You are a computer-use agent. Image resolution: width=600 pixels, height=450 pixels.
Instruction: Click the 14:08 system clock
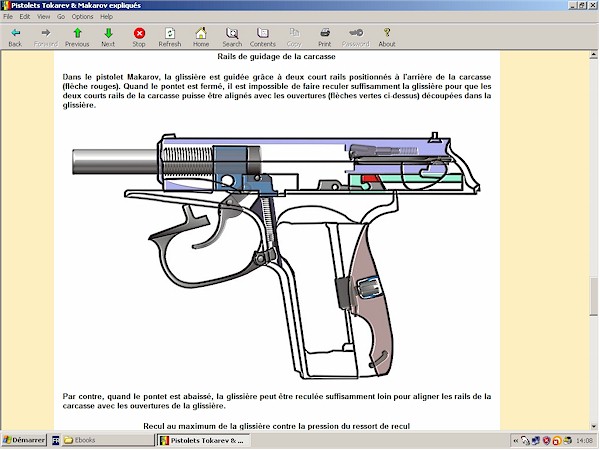point(584,440)
